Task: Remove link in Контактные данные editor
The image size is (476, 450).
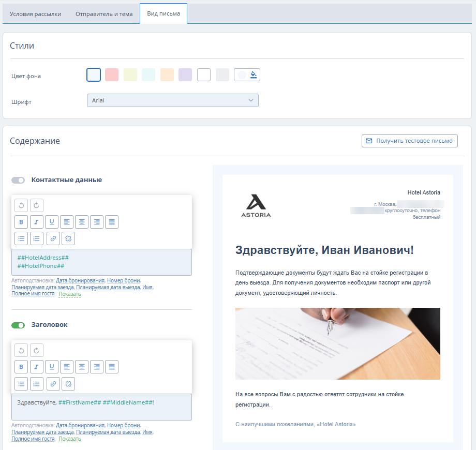Action: click(68, 238)
